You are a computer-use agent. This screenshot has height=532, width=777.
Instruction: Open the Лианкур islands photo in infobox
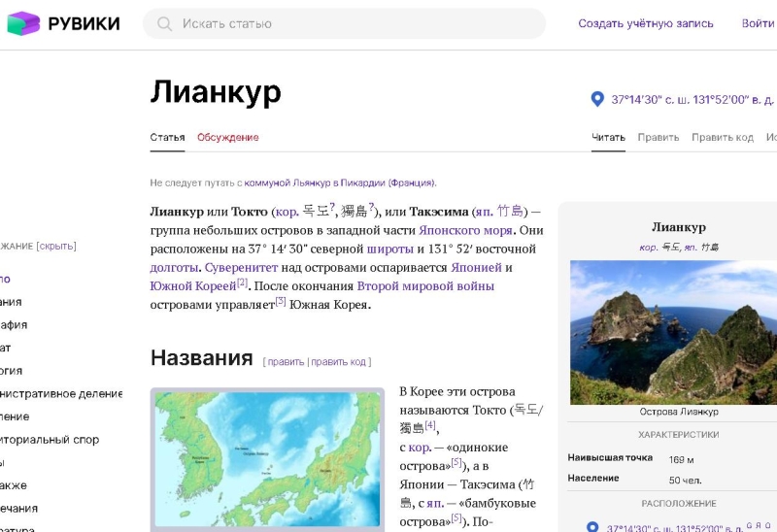point(673,332)
